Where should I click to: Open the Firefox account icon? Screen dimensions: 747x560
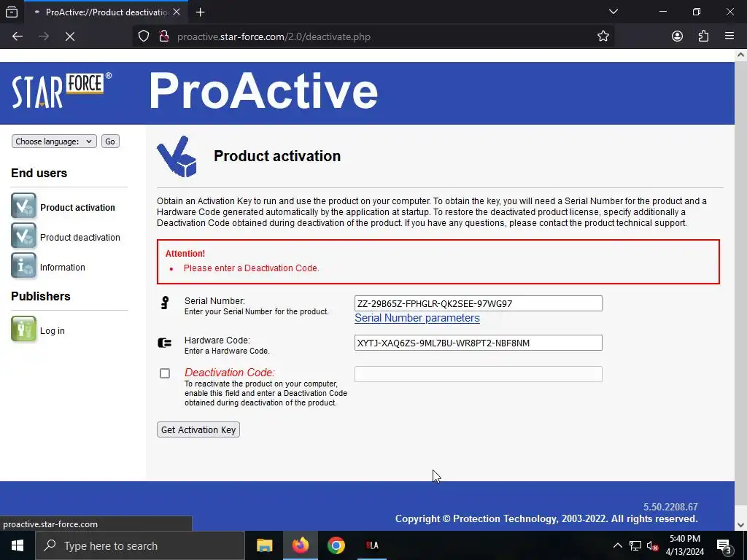[x=677, y=36]
